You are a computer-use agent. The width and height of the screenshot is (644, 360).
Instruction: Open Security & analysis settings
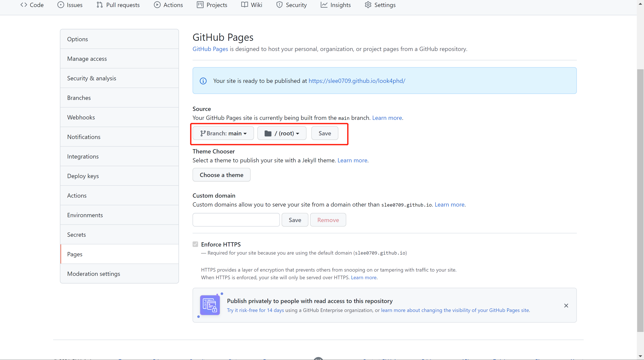(119, 78)
